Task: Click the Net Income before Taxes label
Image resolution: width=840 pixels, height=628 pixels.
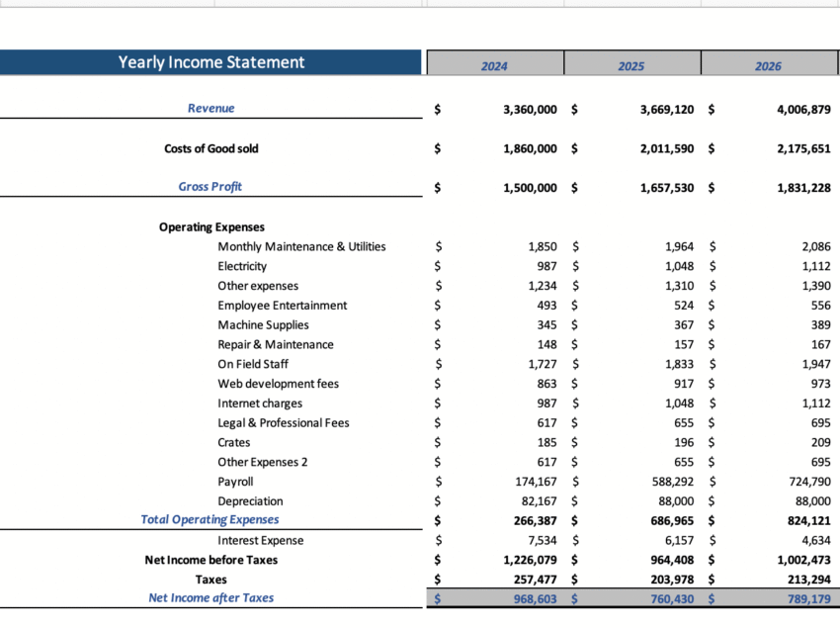Action: tap(210, 559)
